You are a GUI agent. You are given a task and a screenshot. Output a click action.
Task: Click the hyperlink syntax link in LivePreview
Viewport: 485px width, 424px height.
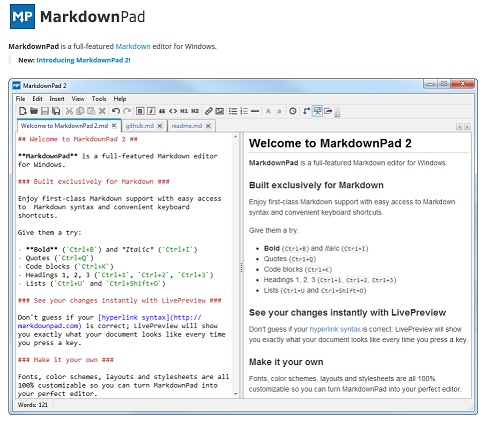[x=335, y=329]
